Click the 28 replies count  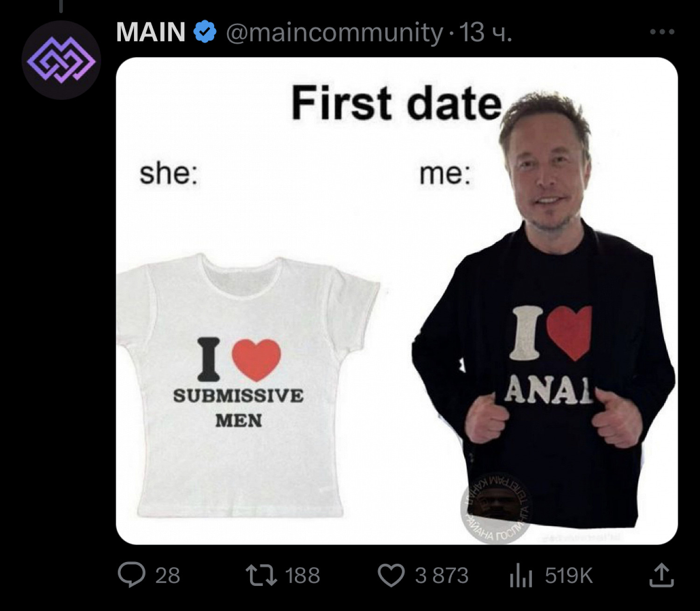[x=168, y=576]
